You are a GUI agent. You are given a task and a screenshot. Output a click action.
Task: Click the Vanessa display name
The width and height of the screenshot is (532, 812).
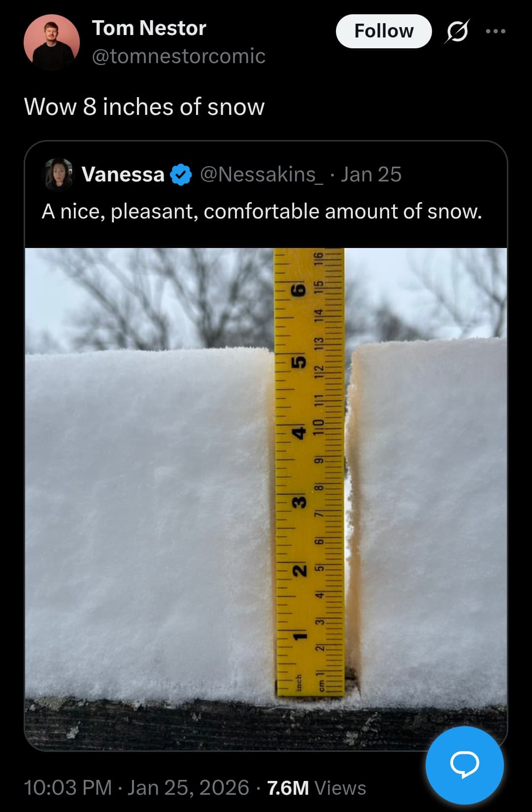[x=123, y=175]
